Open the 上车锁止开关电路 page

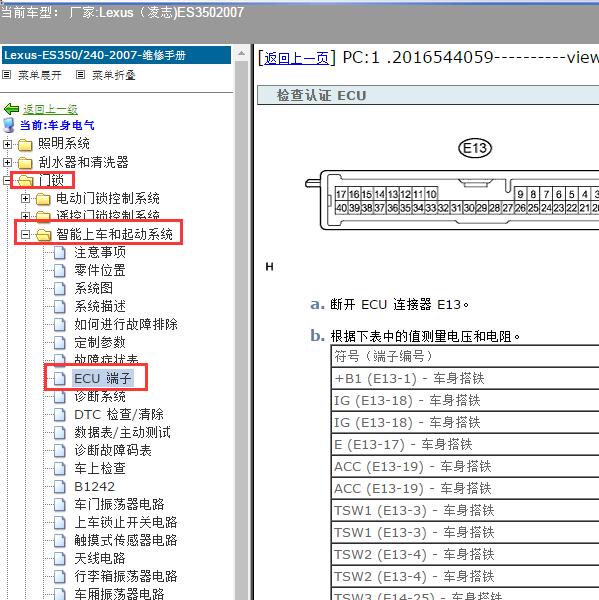click(126, 522)
